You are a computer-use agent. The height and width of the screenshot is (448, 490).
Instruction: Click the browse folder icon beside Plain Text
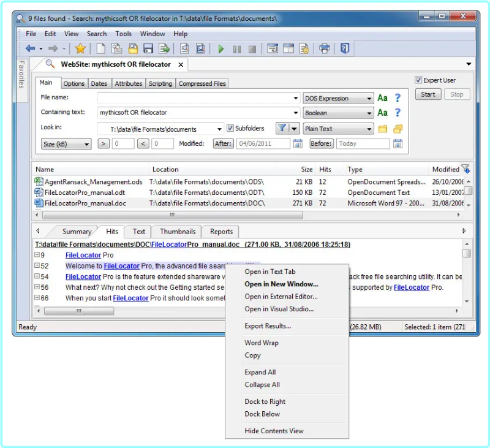click(x=382, y=129)
